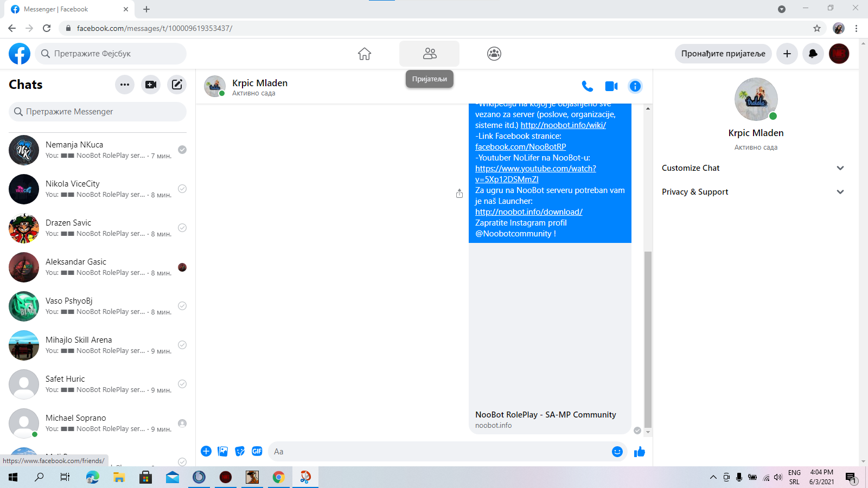This screenshot has height=488, width=868.
Task: Click the chat vertical scrollbar
Action: pos(648,339)
